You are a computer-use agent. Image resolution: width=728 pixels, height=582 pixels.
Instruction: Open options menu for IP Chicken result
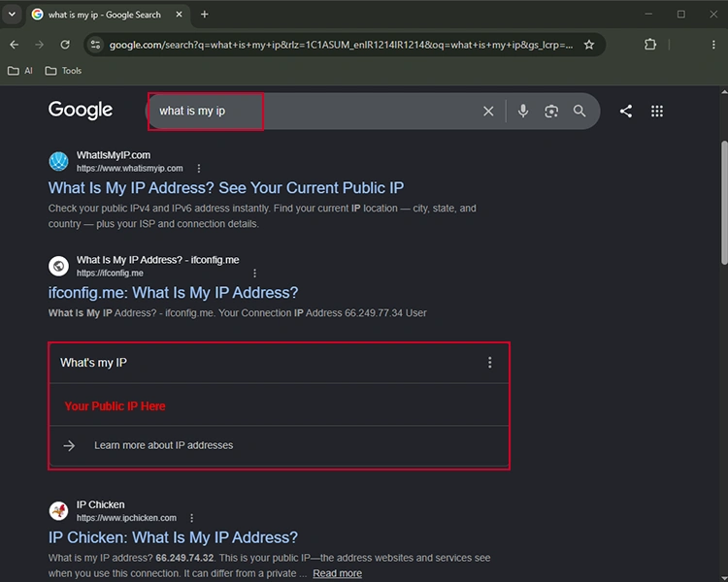click(x=192, y=518)
